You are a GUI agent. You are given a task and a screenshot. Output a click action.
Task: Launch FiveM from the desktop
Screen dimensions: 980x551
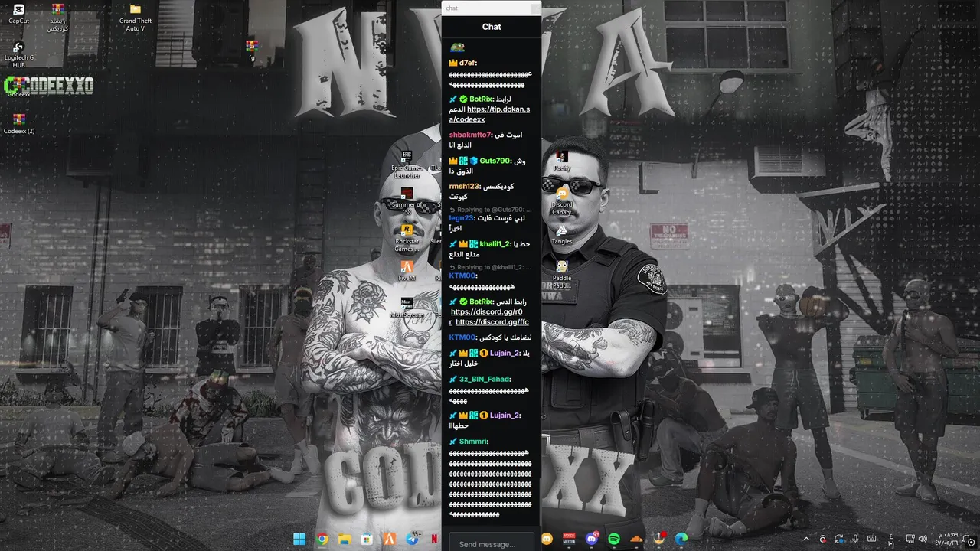(407, 271)
